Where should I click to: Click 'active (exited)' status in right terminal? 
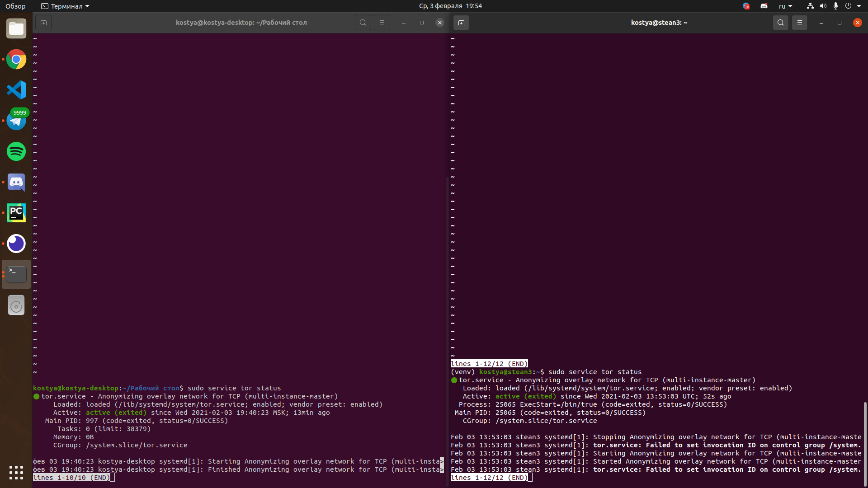coord(526,396)
